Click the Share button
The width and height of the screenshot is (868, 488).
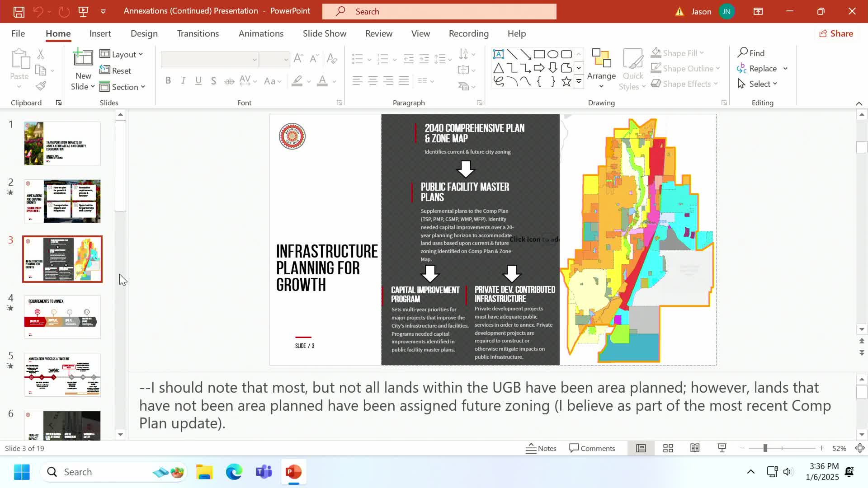click(836, 33)
